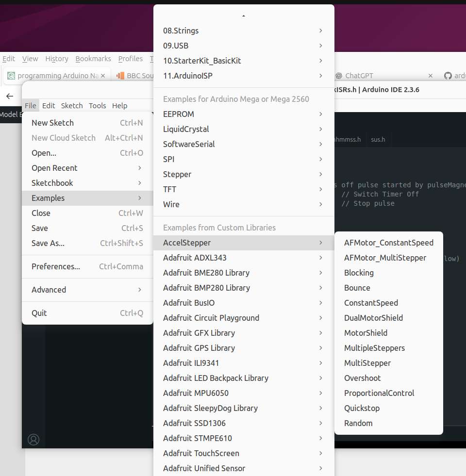
Task: Close the ChatGPT browser tab
Action: 430,76
